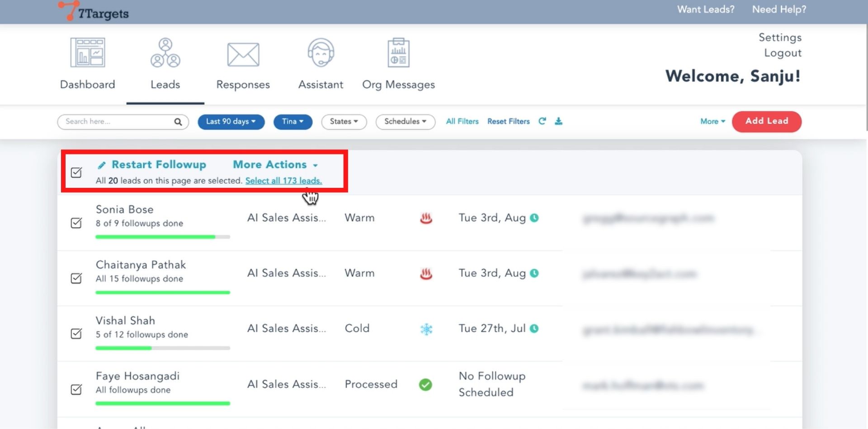
Task: Open the Settings menu item
Action: pyautogui.click(x=780, y=37)
